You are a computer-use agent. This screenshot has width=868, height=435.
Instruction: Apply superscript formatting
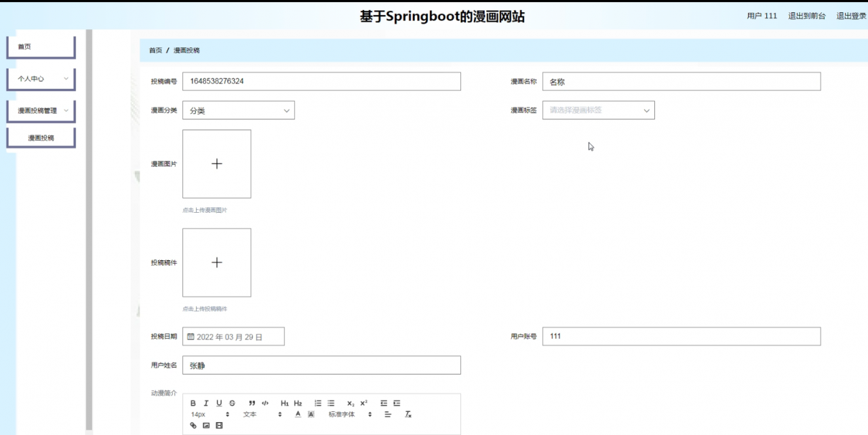(364, 403)
